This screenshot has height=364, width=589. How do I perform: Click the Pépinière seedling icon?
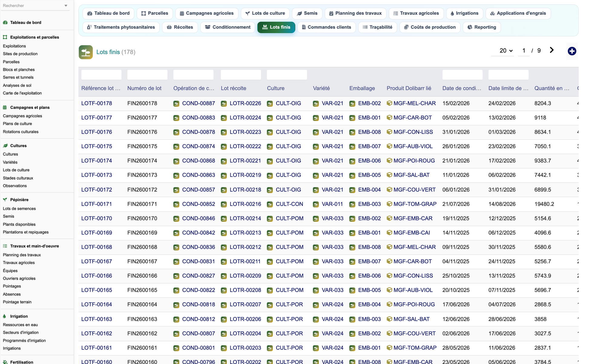click(5, 200)
